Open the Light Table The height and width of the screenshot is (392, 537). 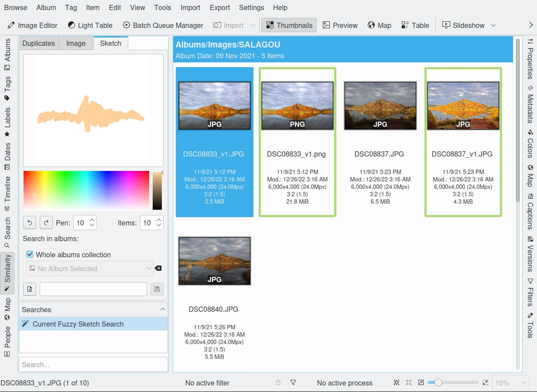pyautogui.click(x=90, y=25)
